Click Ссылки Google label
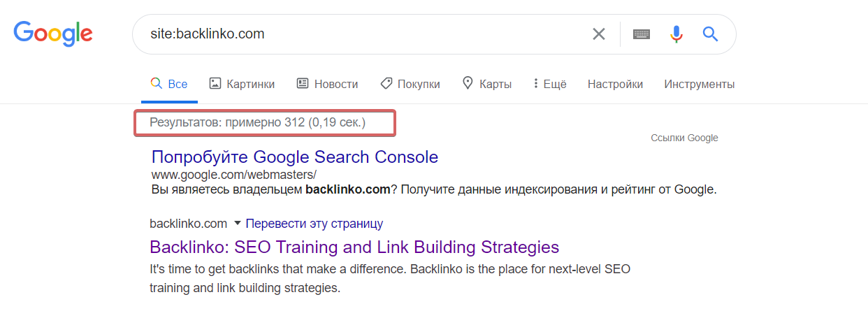Screen dimensions: 868x311 [x=684, y=138]
